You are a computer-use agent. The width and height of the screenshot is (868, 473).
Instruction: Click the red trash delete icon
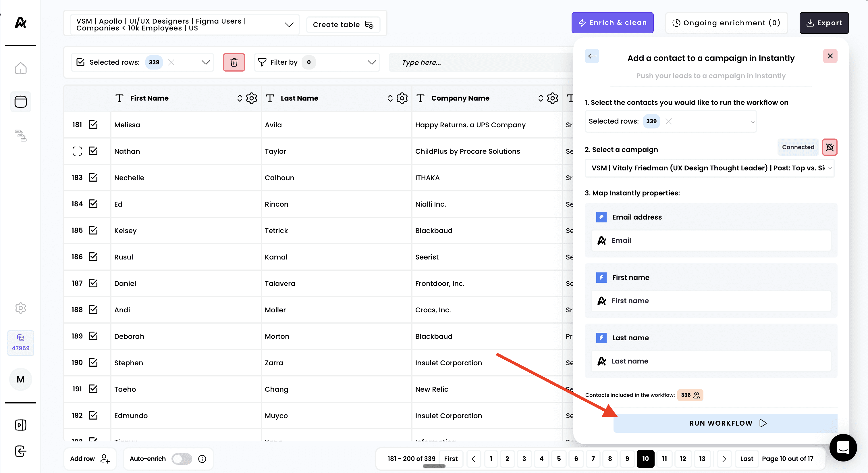coord(234,62)
